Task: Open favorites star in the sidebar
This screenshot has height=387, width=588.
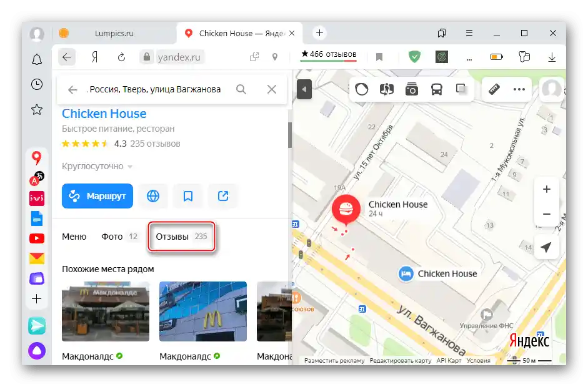Action: (37, 109)
